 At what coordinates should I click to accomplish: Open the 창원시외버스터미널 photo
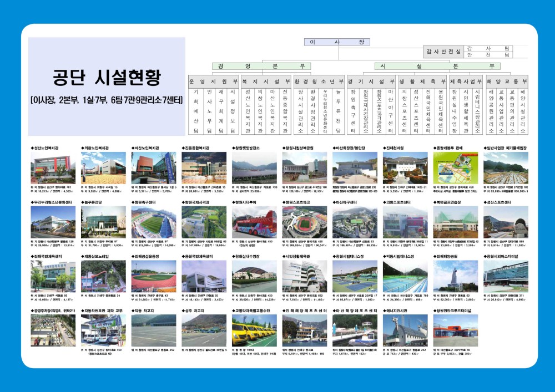tap(506, 276)
